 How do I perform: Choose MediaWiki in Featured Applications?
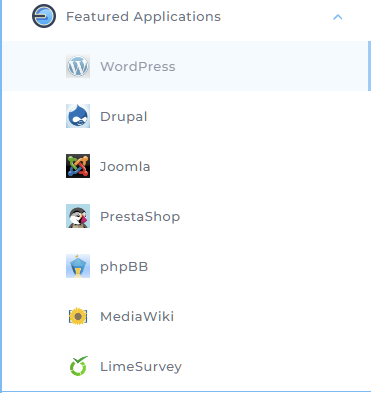pos(137,316)
